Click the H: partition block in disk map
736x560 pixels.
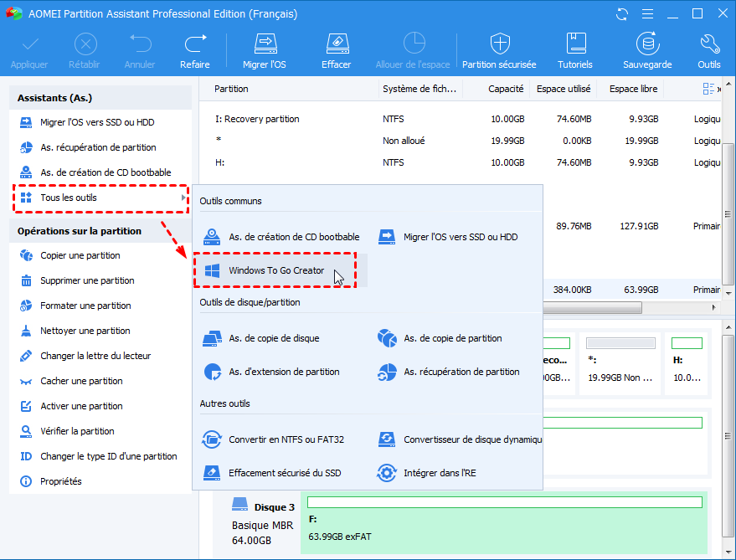click(687, 363)
